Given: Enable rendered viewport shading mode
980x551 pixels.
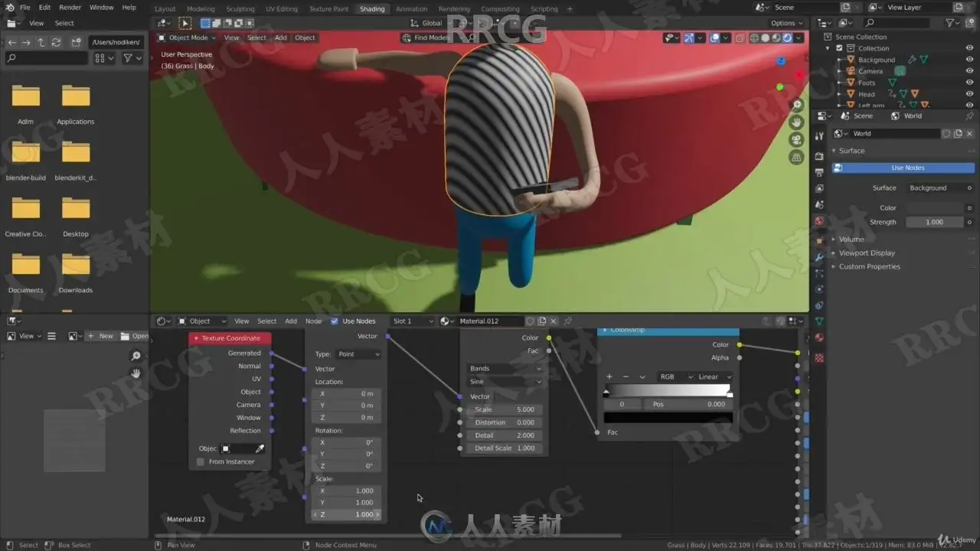Looking at the screenshot, I should 787,37.
